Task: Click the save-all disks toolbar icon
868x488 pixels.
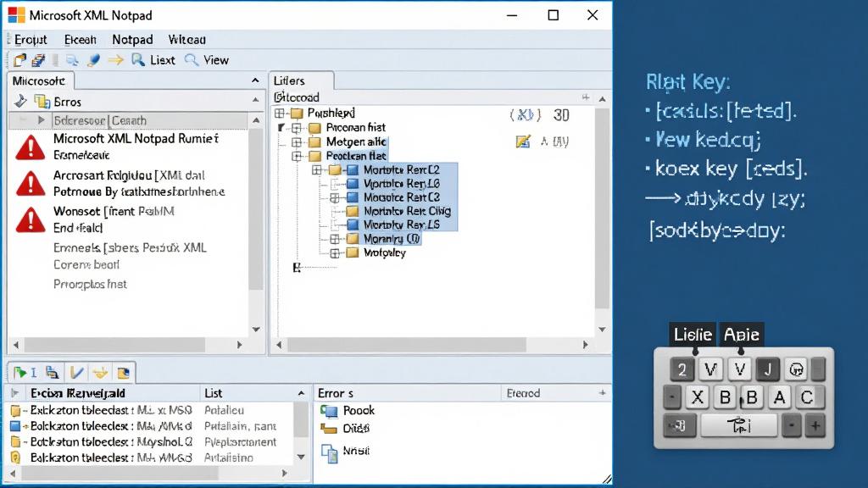Action: pyautogui.click(x=38, y=60)
